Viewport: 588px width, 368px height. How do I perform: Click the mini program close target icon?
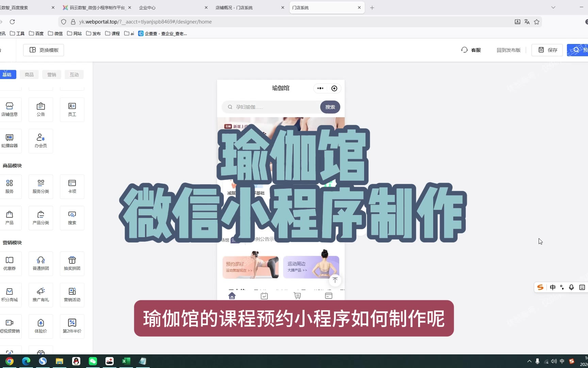click(334, 88)
